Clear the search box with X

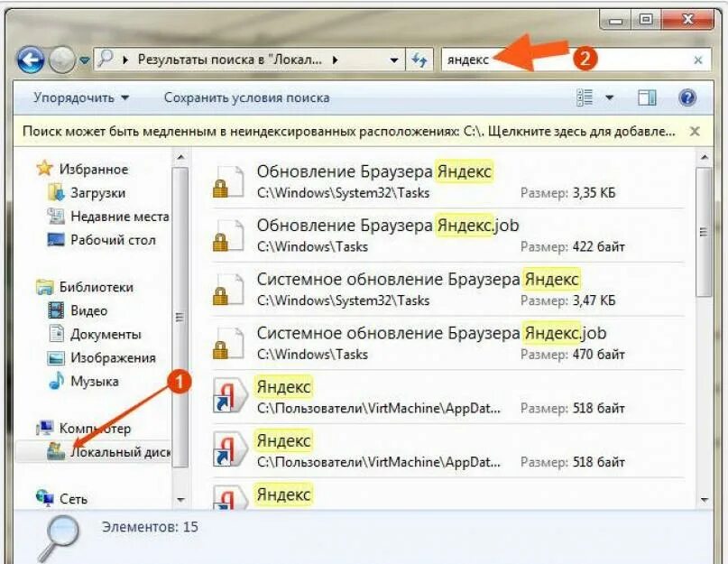click(698, 60)
